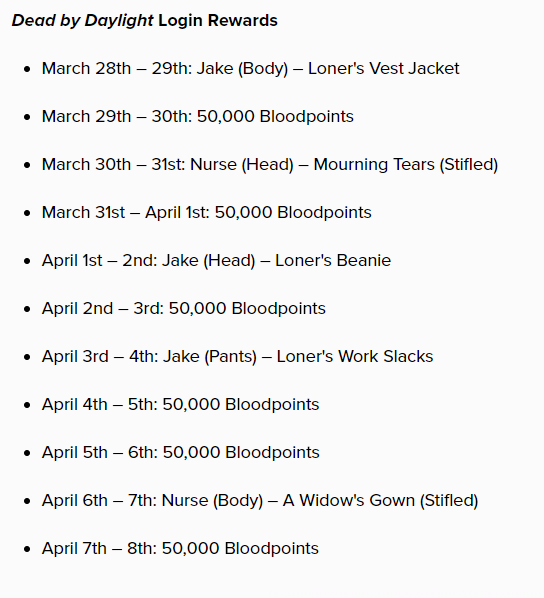The height and width of the screenshot is (598, 544).
Task: Click the March 31st – April 1st Bloodpoints entry
Action: click(206, 213)
